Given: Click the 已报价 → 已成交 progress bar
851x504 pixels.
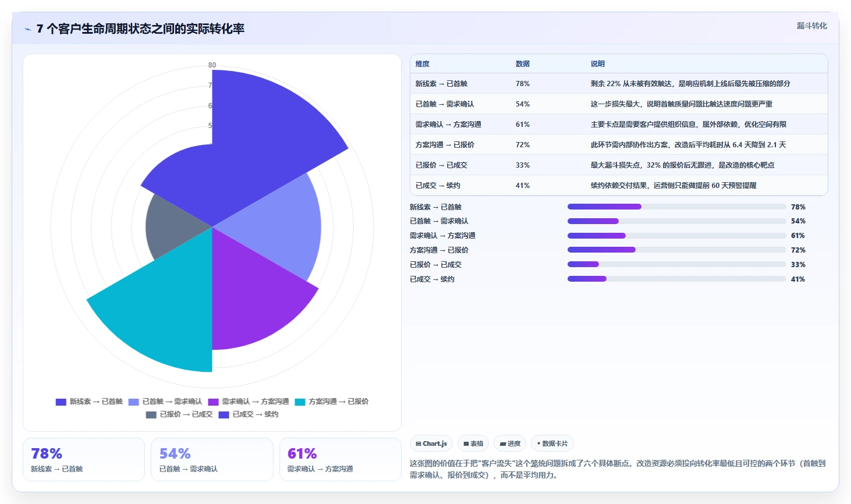Looking at the screenshot, I should 677,264.
